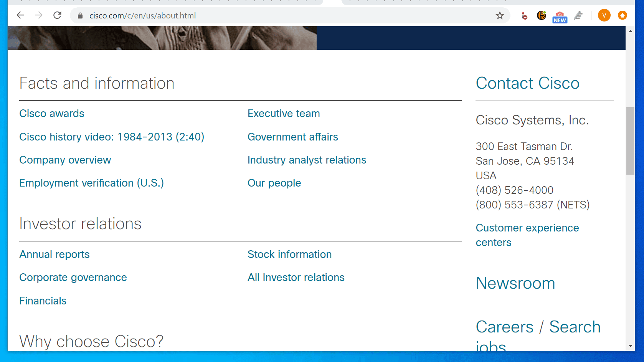The width and height of the screenshot is (644, 362).
Task: Go to Annual reports
Action: pos(54,255)
